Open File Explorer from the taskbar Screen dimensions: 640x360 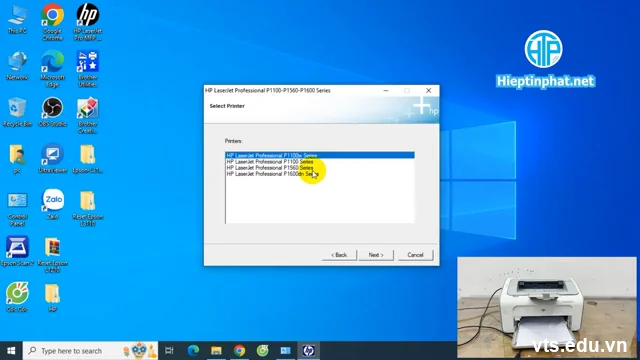216,351
